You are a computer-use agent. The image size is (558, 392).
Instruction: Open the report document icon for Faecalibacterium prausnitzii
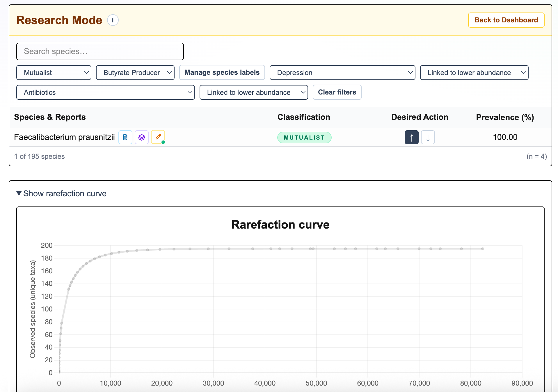pyautogui.click(x=125, y=137)
